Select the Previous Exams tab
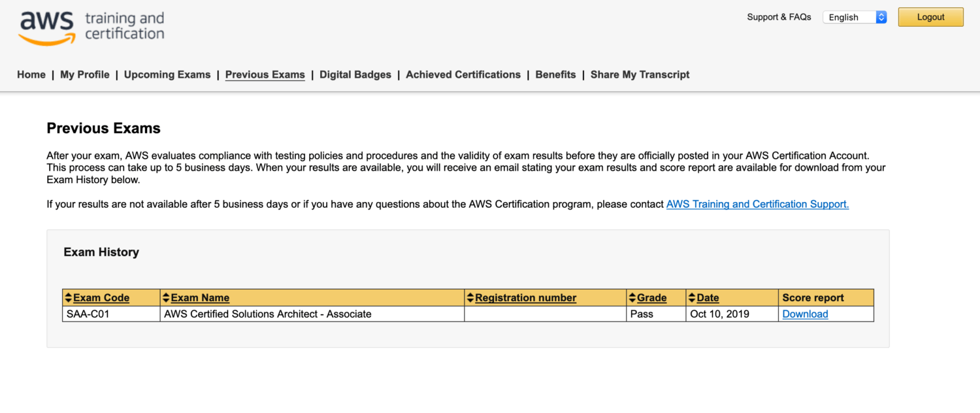The width and height of the screenshot is (980, 413). 265,74
